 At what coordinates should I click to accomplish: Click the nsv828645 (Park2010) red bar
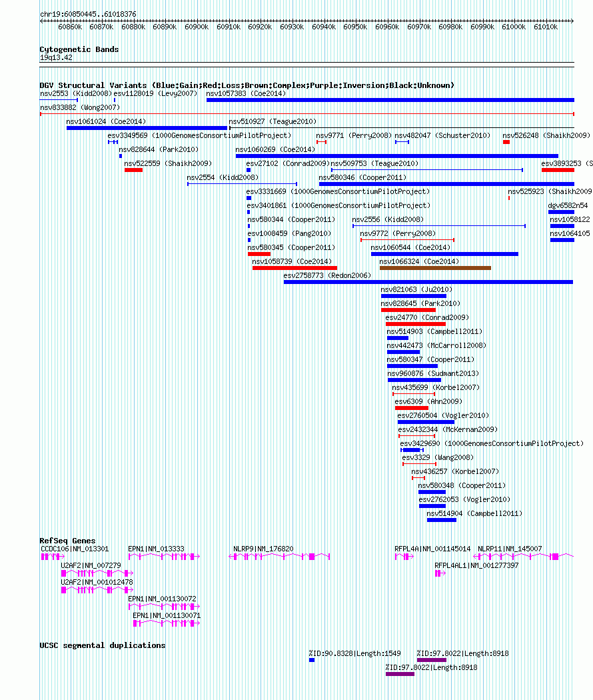tap(408, 310)
